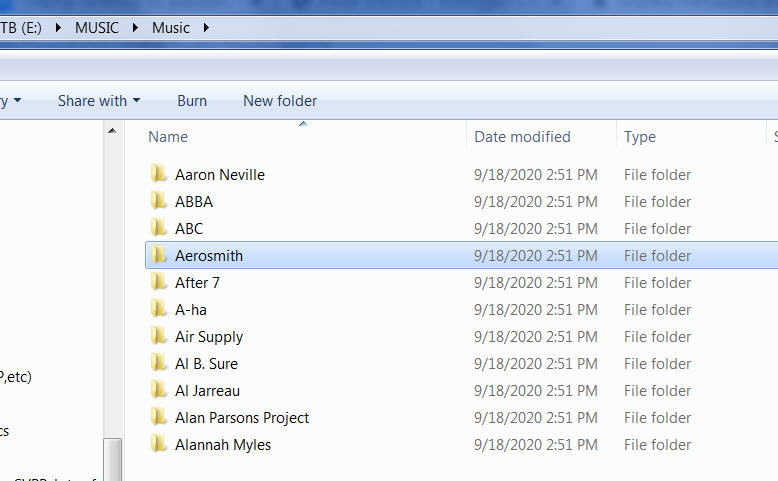The image size is (778, 481).
Task: Click the Burn toolbar button
Action: click(x=192, y=101)
